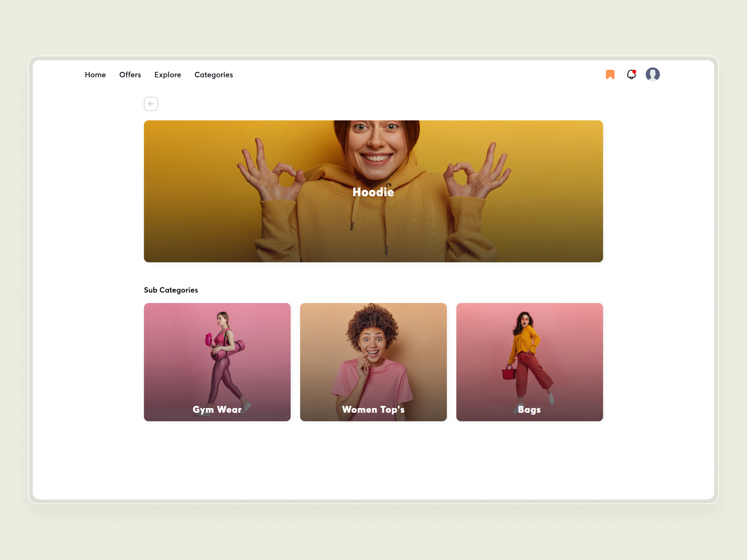Image resolution: width=747 pixels, height=560 pixels.
Task: Click the user profile picture top right
Action: [653, 74]
